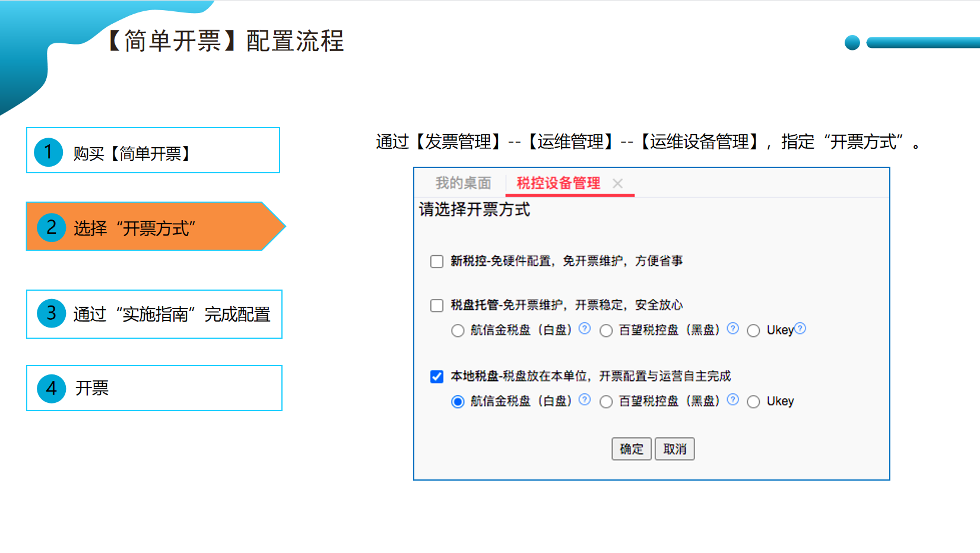This screenshot has height=553, width=980.
Task: Enable the 税盘托管 checkbox
Action: coord(437,306)
